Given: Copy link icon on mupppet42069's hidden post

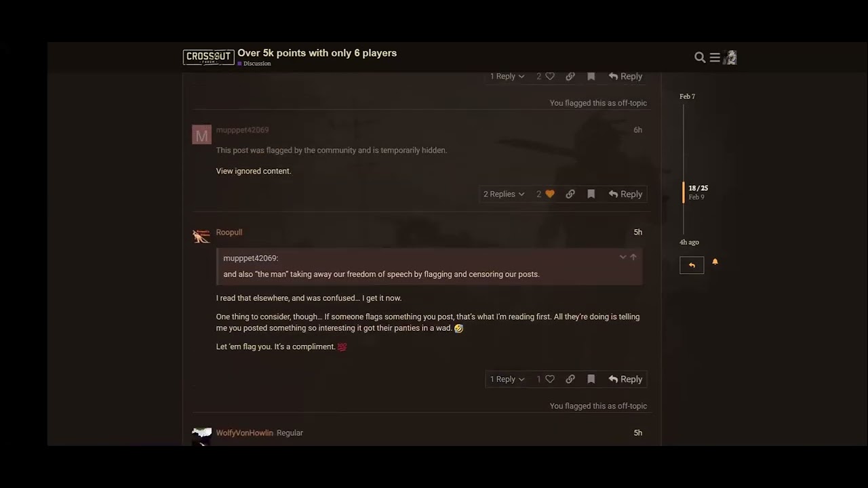Looking at the screenshot, I should click(x=570, y=195).
